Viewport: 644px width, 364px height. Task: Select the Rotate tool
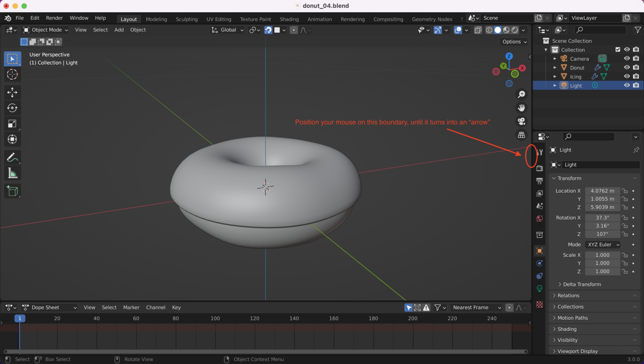point(13,108)
